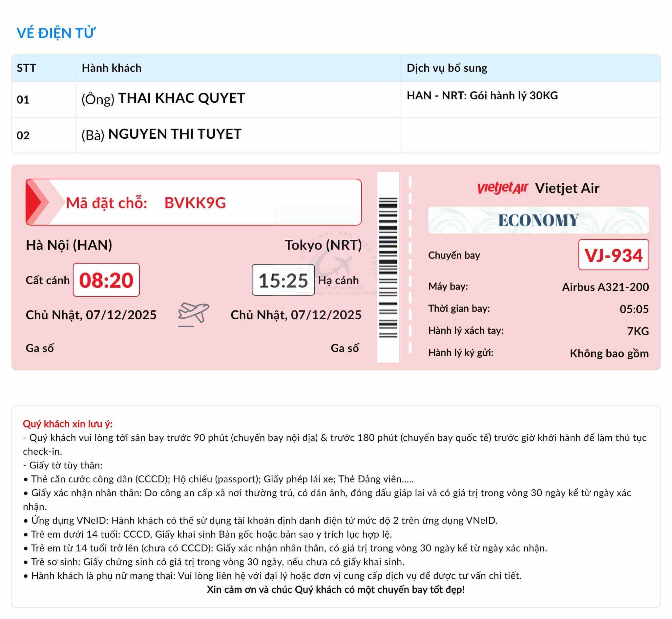Screen dimensions: 672x619
Task: Click the Quý khách xin lưu ý heading
Action: (68, 424)
